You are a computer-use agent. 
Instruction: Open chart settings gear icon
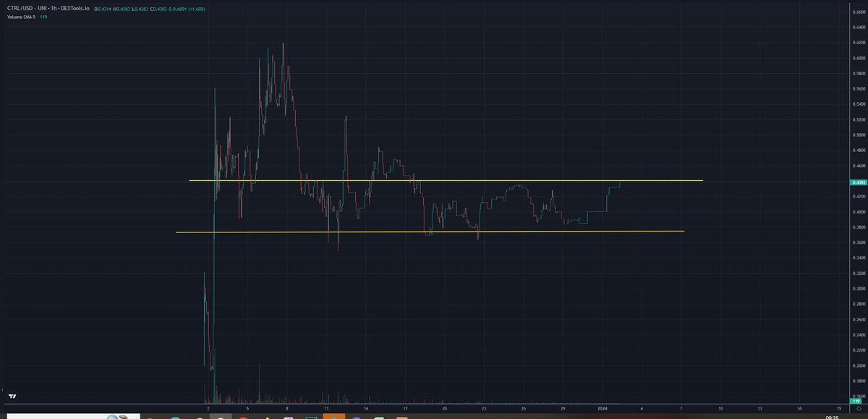tap(858, 409)
